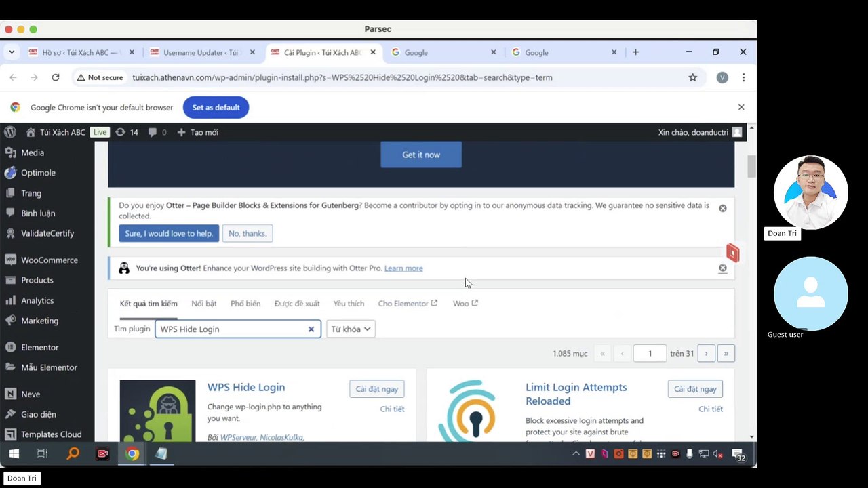Screen dimensions: 868x488
Task: Click Tạo mới in the admin bar
Action: pos(197,132)
